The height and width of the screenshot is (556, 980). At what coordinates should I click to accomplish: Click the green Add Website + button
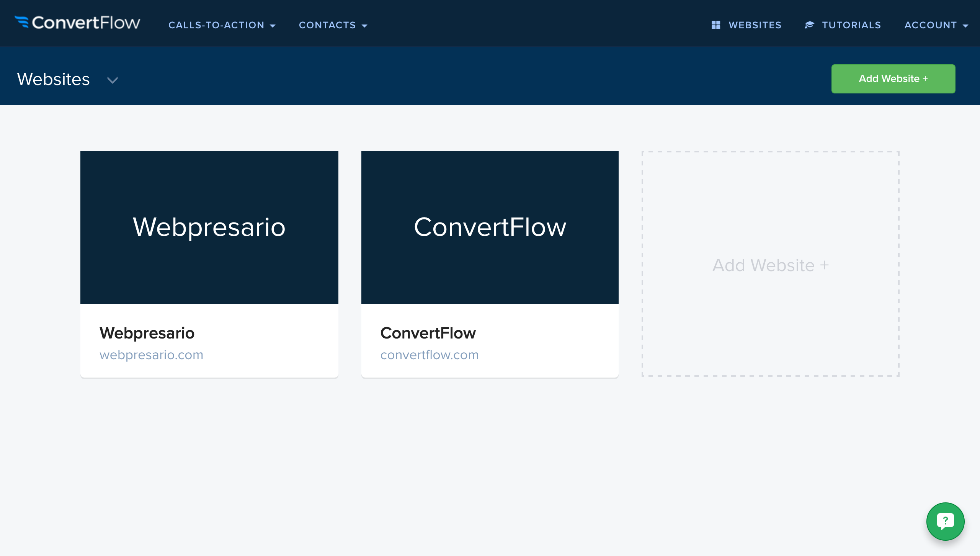coord(893,78)
